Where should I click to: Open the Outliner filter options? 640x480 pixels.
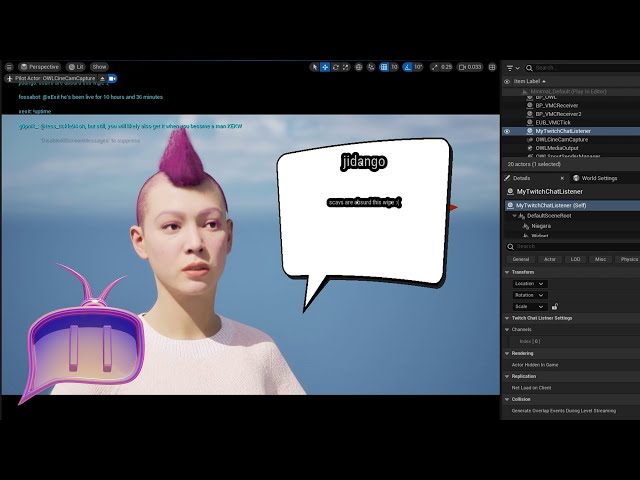(513, 68)
